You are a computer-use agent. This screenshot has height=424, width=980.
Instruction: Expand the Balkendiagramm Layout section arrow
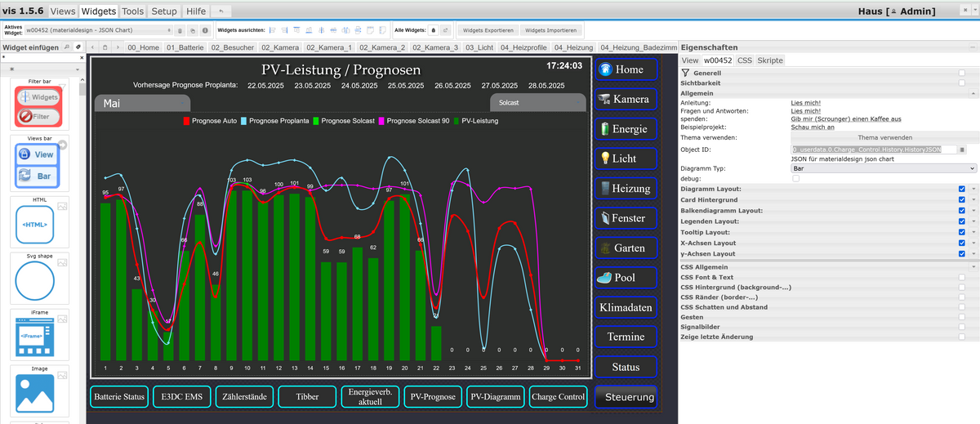coord(973,211)
